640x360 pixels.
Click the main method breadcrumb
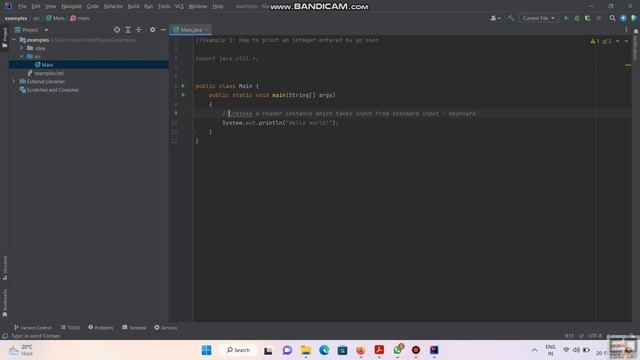point(80,18)
